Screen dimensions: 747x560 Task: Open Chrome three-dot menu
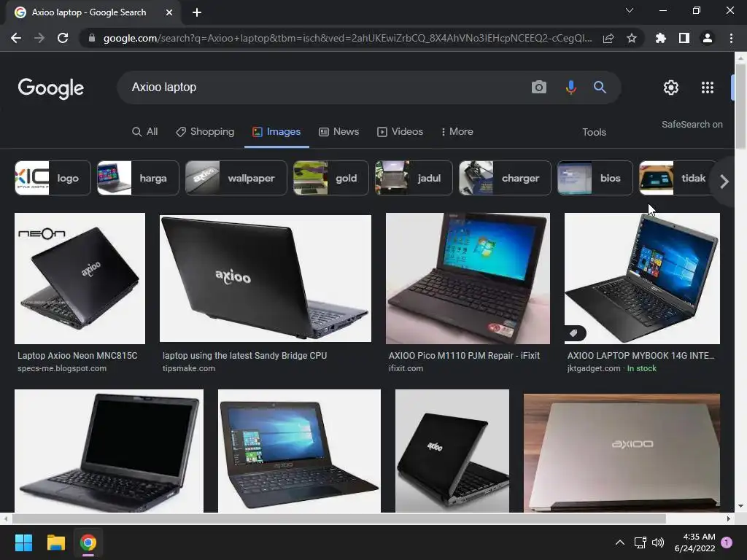point(731,38)
